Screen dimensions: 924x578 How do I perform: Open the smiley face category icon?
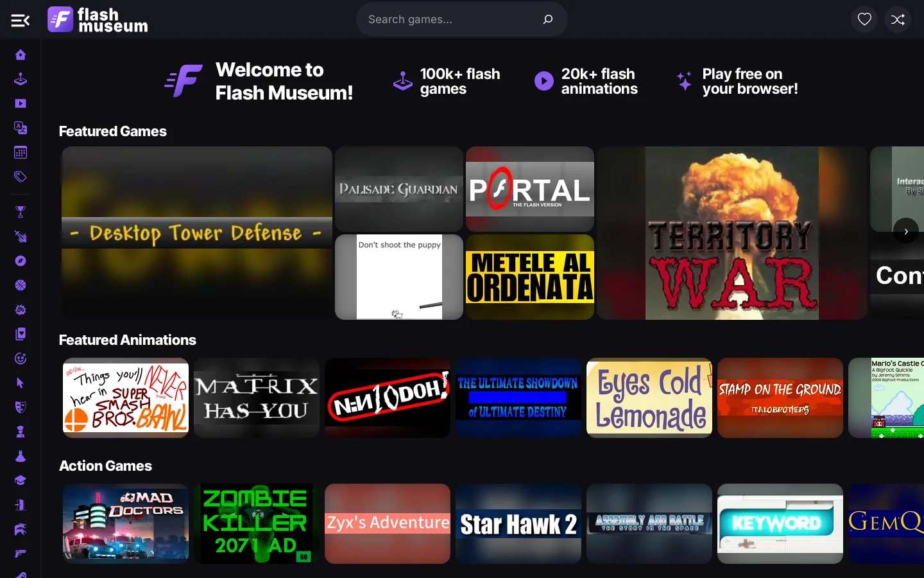pos(21,358)
